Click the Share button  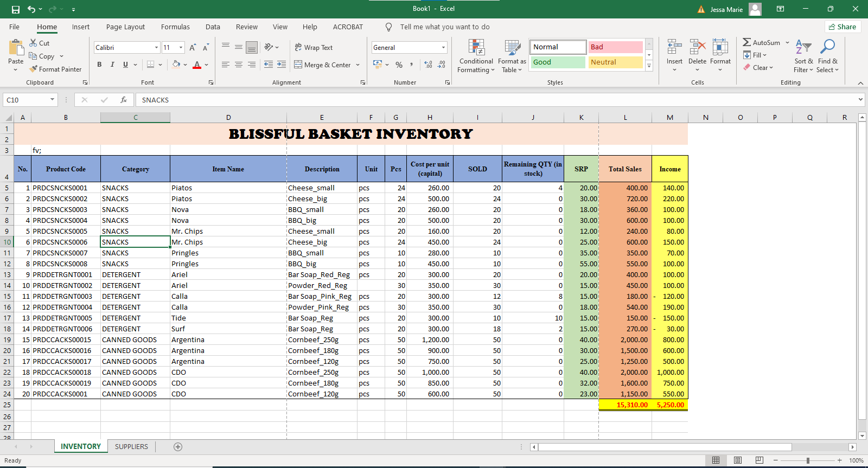(843, 27)
